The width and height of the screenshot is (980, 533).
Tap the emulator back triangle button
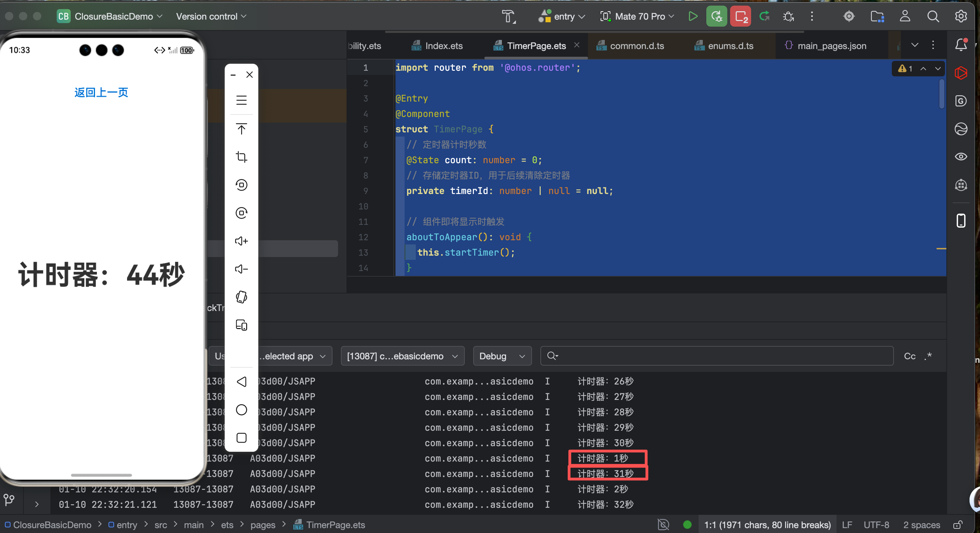(241, 382)
